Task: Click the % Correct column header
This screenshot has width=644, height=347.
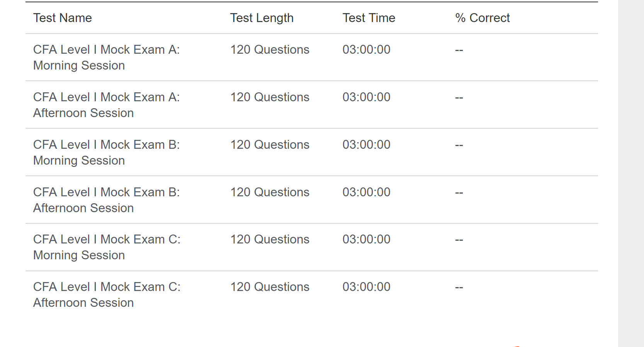Action: pos(482,18)
